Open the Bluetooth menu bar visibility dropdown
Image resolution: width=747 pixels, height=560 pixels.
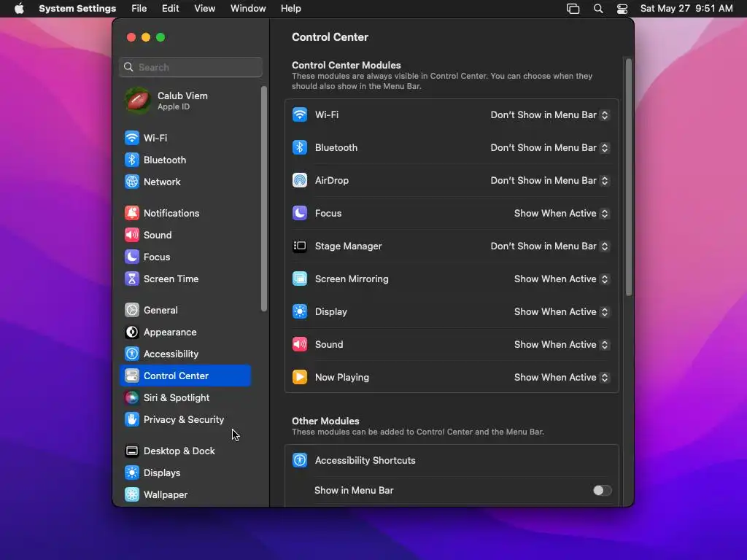click(550, 148)
